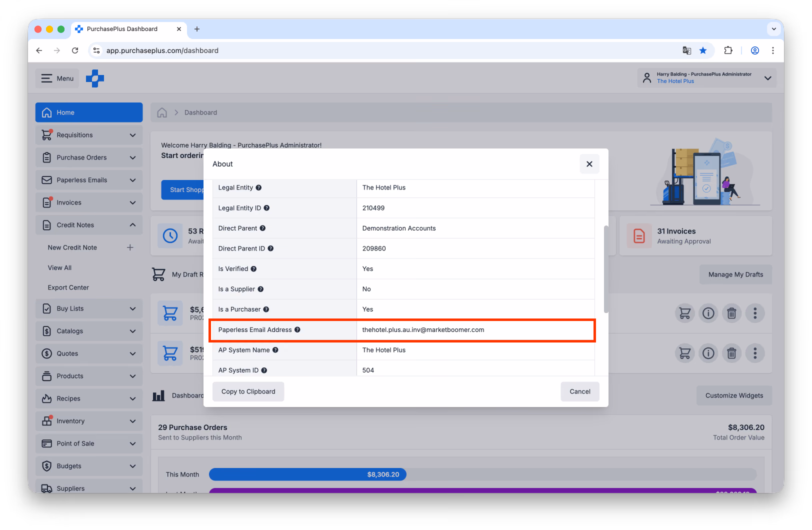Delete second draft with trash icon
812x530 pixels.
(731, 353)
